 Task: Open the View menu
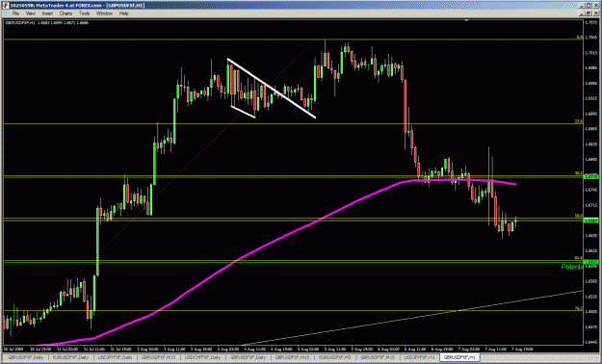pos(30,13)
